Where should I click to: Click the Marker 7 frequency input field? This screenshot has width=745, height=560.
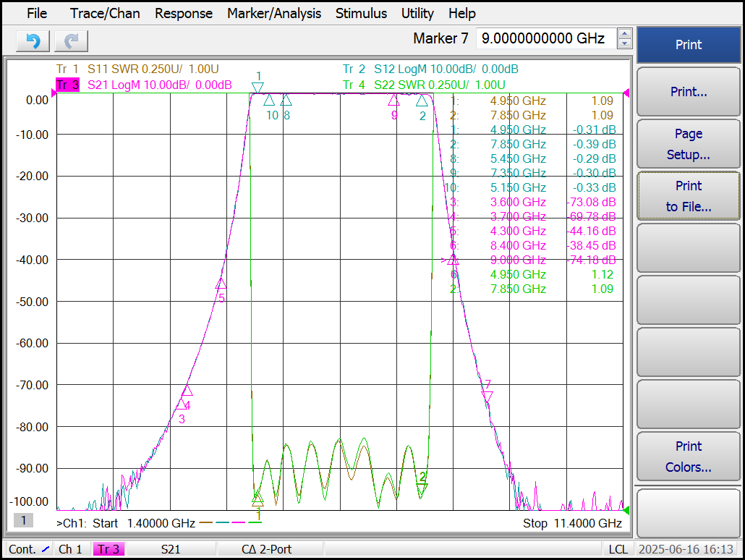546,38
